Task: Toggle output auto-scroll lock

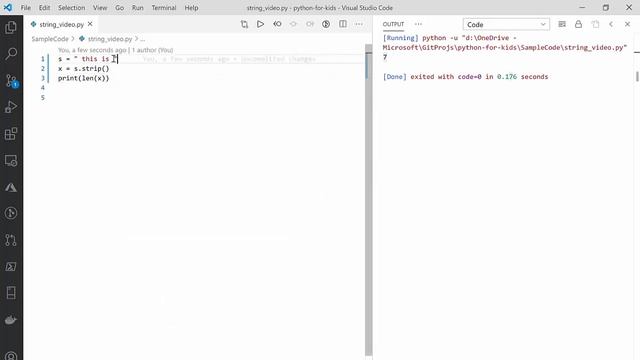Action: point(578,24)
